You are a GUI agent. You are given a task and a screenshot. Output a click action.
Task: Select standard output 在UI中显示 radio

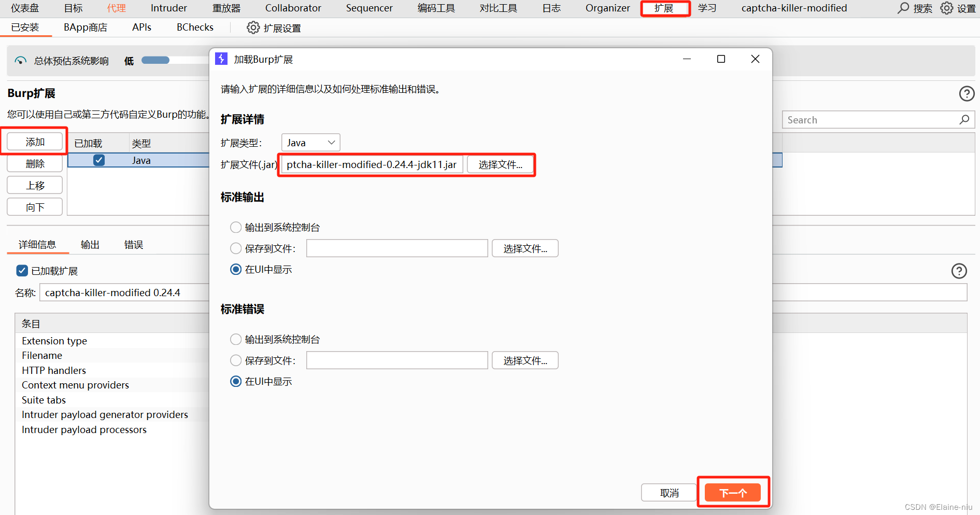click(x=236, y=269)
